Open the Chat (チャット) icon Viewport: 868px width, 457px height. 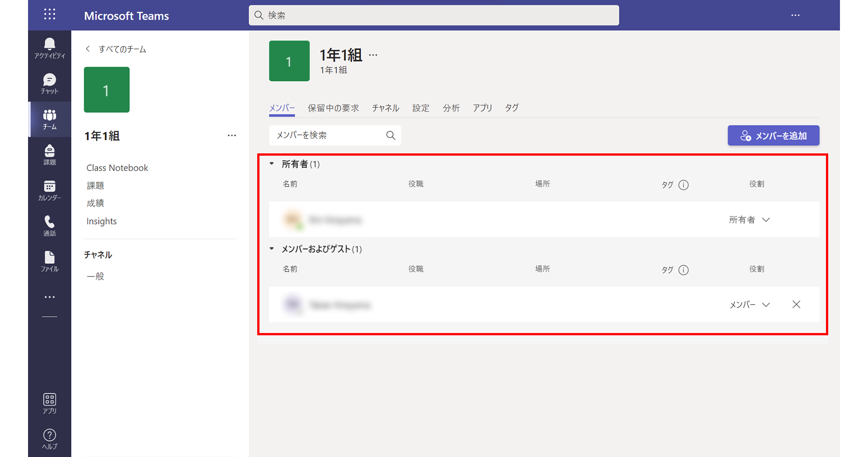pyautogui.click(x=50, y=84)
